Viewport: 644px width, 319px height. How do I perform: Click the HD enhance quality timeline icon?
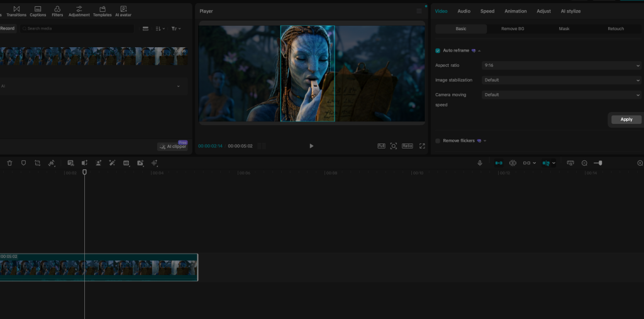126,163
